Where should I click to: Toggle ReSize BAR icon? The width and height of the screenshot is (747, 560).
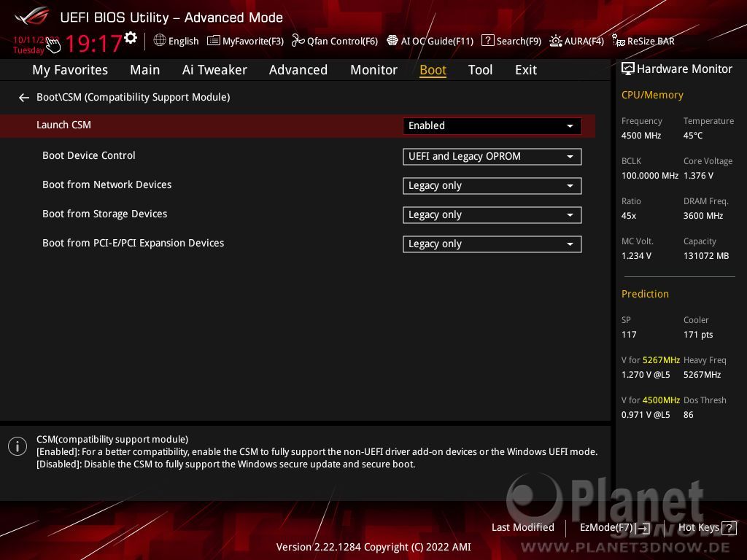(619, 41)
